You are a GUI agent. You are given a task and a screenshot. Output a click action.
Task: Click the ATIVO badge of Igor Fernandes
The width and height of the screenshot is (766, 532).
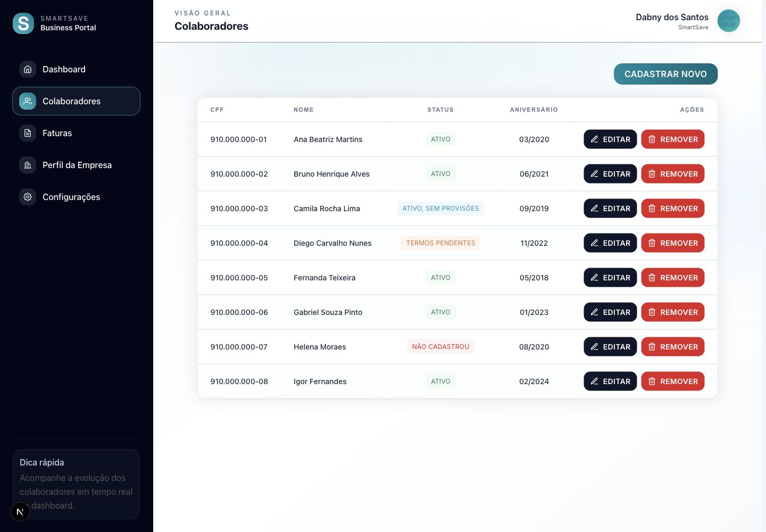click(x=440, y=381)
